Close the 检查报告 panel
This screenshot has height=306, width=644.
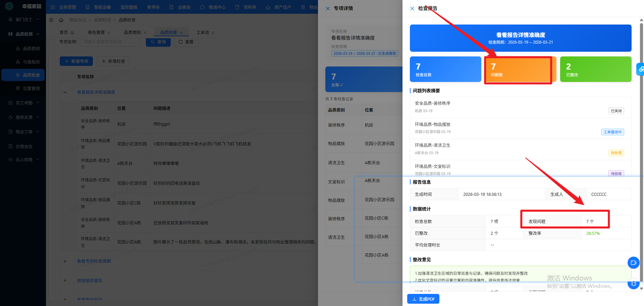pyautogui.click(x=412, y=8)
